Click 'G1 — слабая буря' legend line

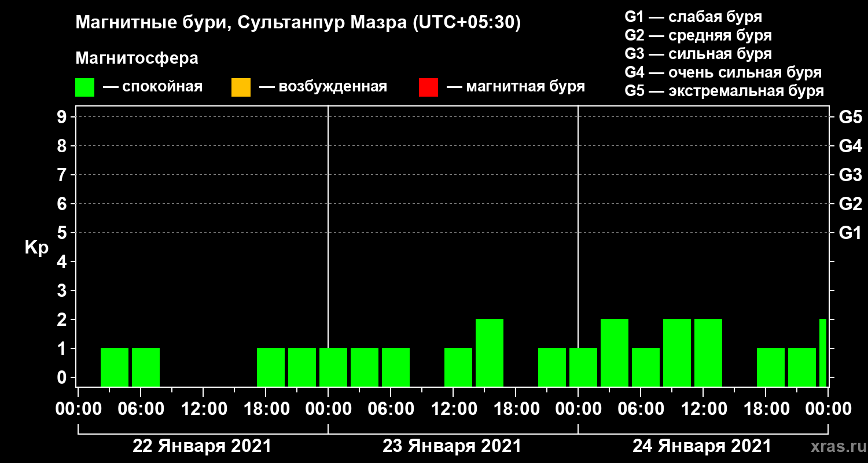point(693,17)
